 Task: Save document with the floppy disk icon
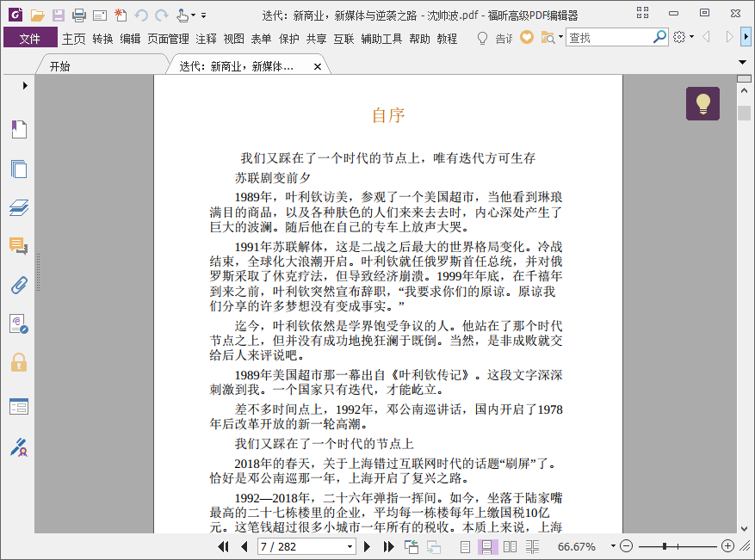tap(59, 15)
